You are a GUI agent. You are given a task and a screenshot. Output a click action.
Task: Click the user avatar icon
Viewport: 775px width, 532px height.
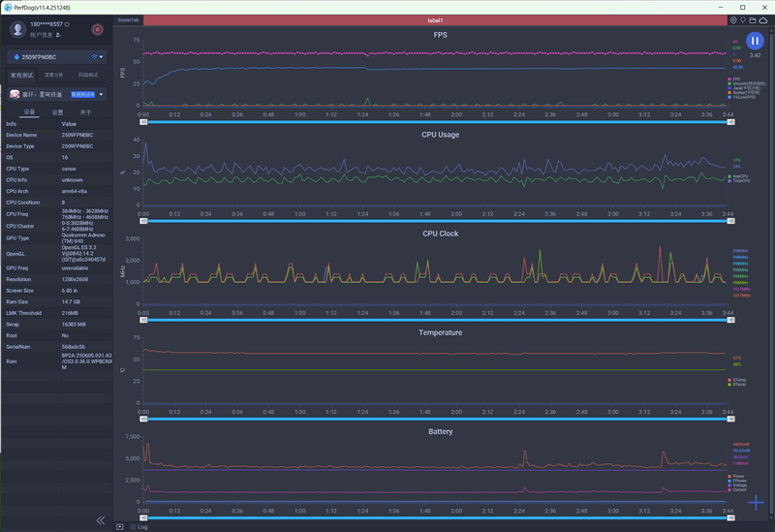pyautogui.click(x=16, y=29)
